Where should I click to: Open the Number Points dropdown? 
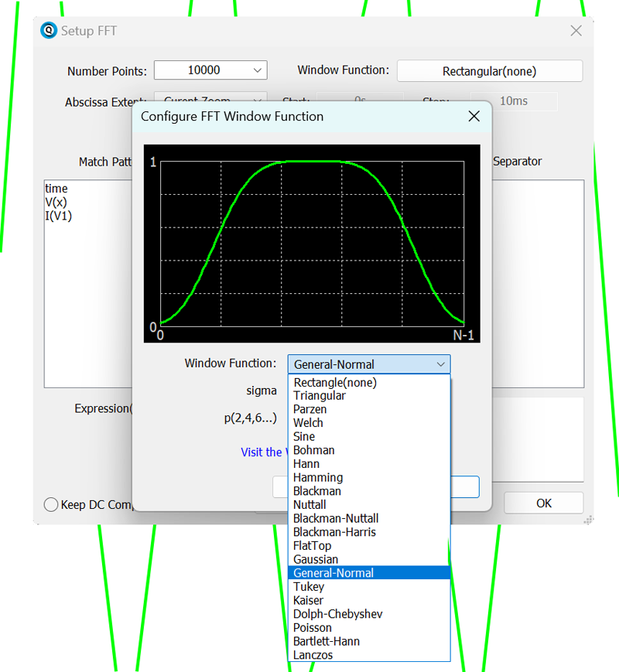pos(258,70)
